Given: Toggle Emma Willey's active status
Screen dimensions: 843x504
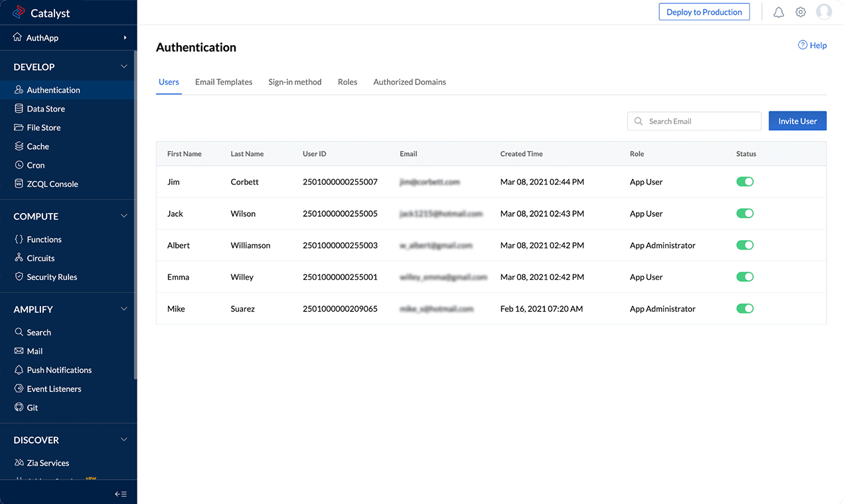Looking at the screenshot, I should (745, 277).
